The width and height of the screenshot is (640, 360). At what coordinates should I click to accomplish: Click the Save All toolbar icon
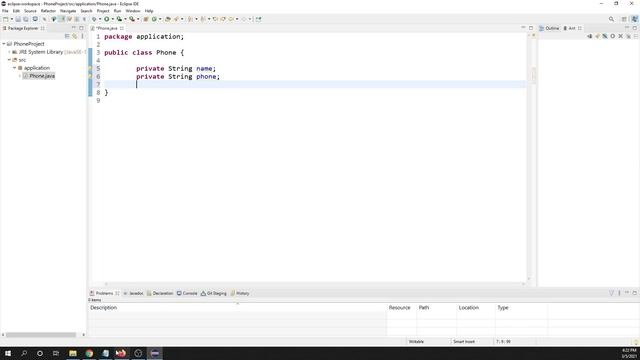pyautogui.click(x=25, y=19)
